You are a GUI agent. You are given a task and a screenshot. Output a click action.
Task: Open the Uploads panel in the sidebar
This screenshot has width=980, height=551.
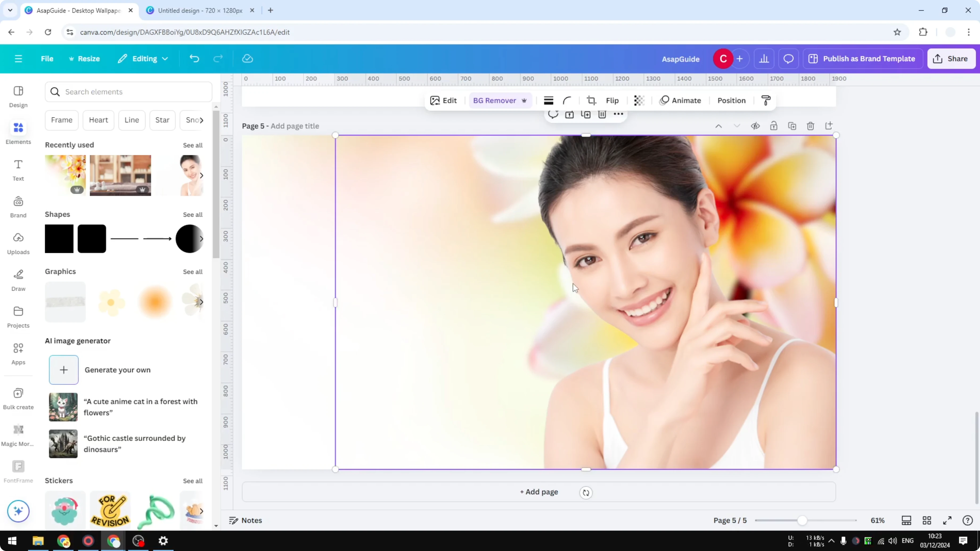click(18, 243)
